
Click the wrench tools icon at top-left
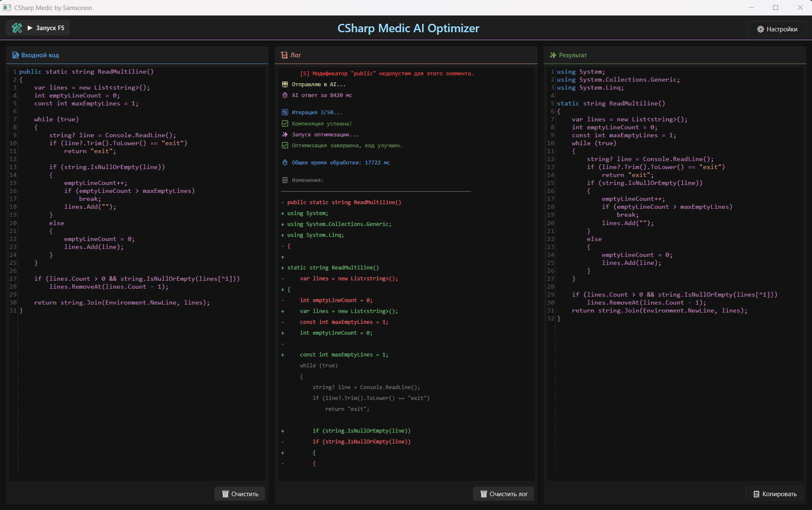(x=17, y=28)
